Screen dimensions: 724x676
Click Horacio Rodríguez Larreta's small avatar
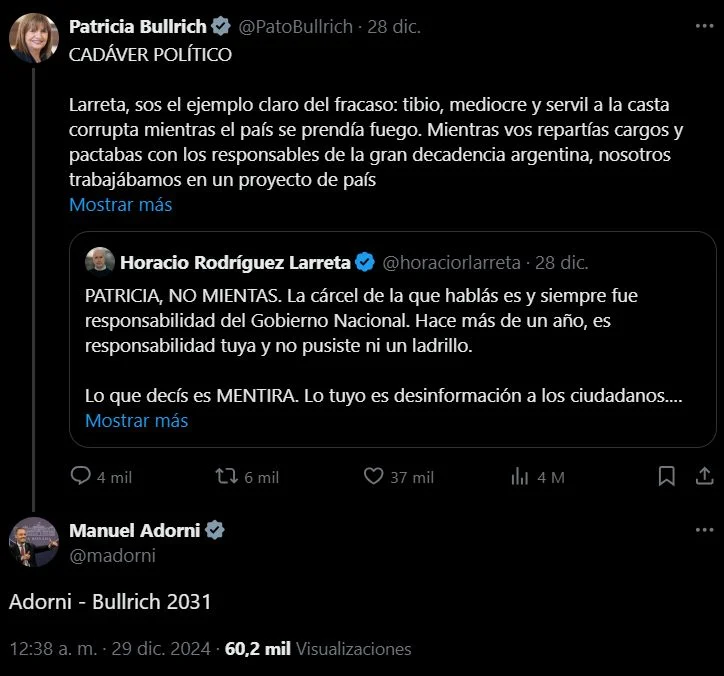point(99,263)
